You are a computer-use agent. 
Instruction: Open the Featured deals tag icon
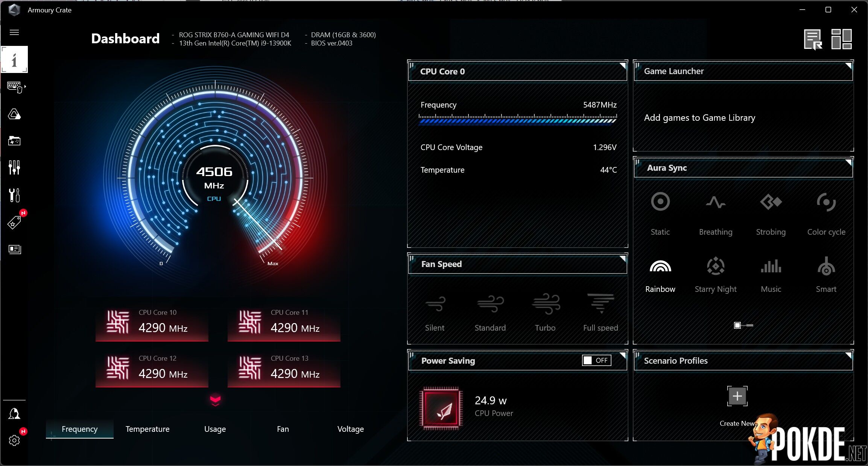[x=14, y=222]
